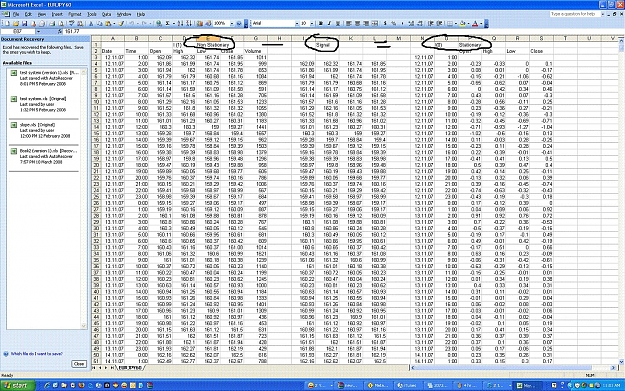Click the Microsoft Excel taskbar button
The height and width of the screenshot is (391, 625).
pyautogui.click(x=528, y=385)
